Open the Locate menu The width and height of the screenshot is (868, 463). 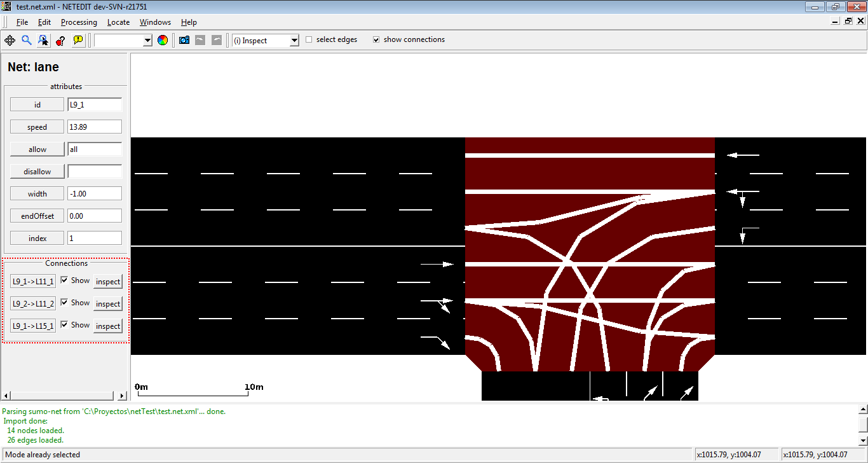click(118, 22)
